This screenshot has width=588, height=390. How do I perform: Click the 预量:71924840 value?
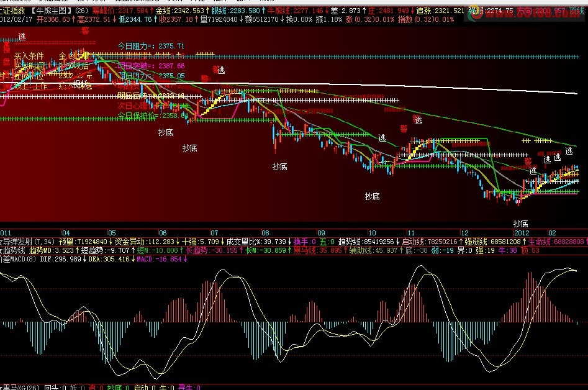click(x=86, y=242)
